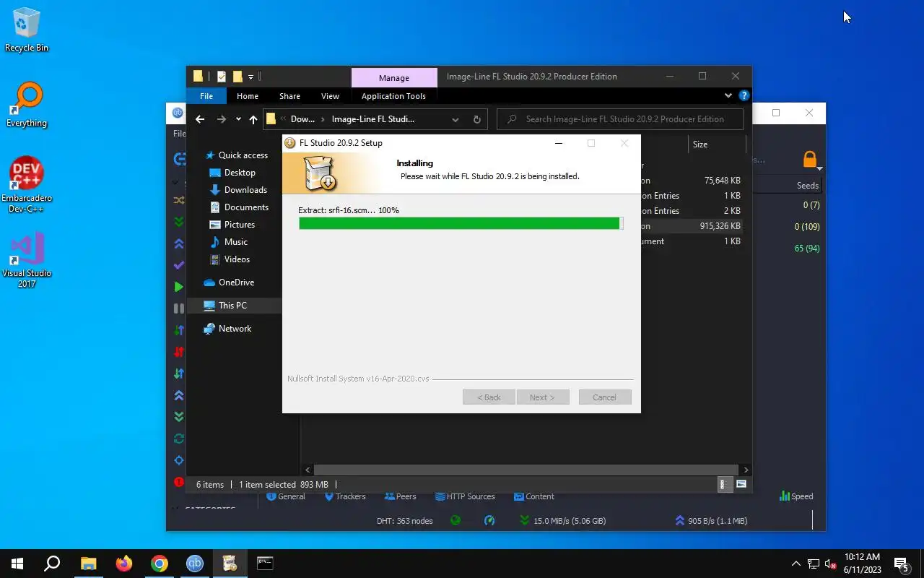924x578 pixels.
Task: Sort by the Size column header
Action: (x=716, y=144)
